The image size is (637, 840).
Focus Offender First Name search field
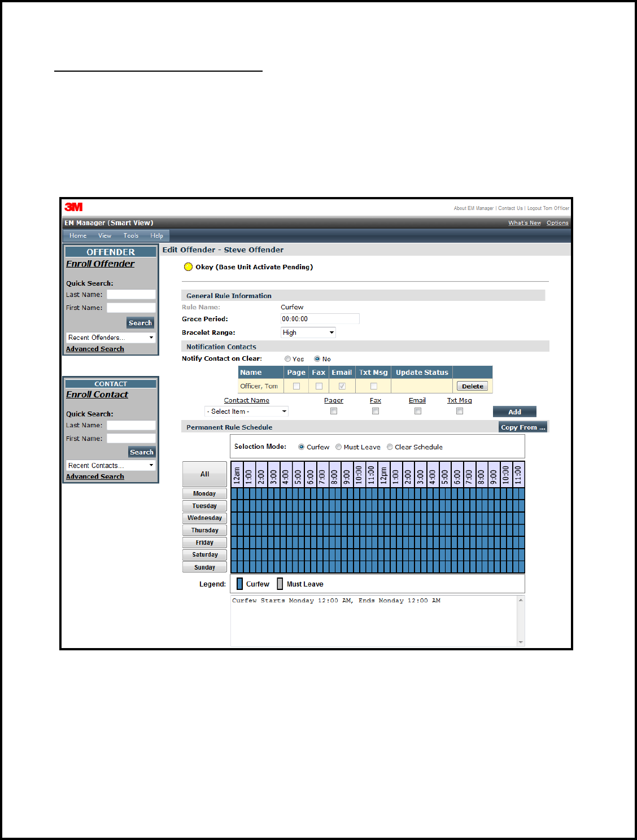[131, 308]
